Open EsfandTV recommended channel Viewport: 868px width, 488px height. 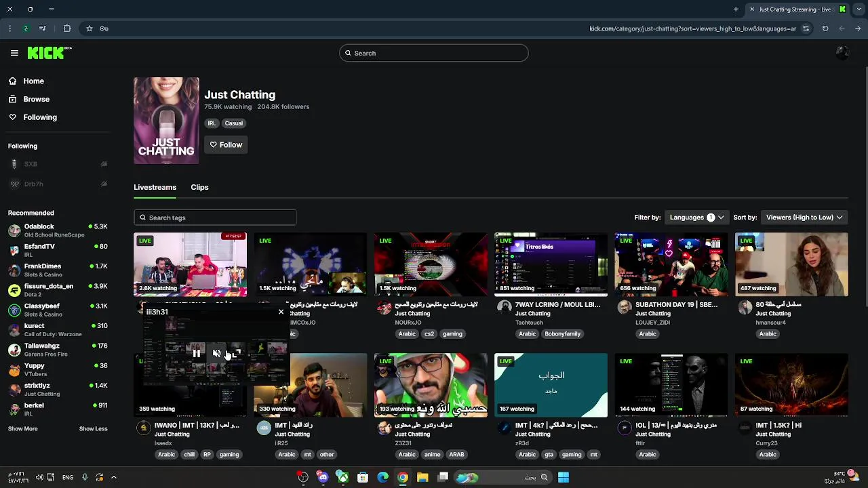click(x=58, y=250)
